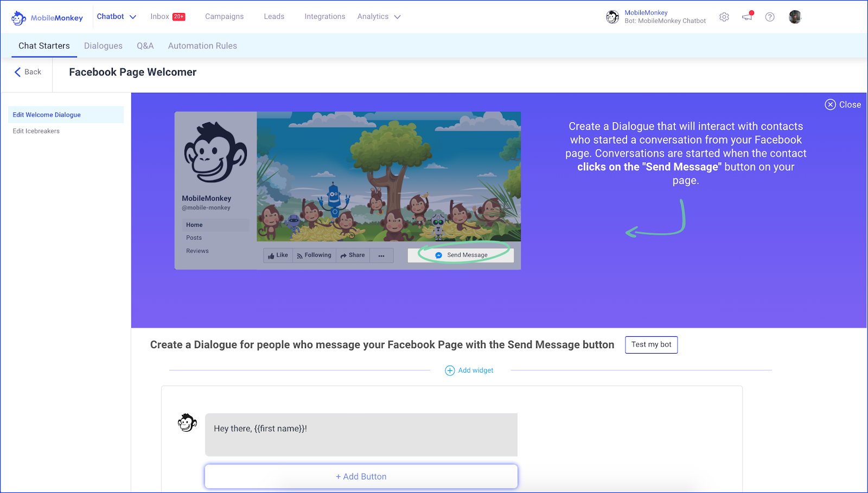Switch to the Q&A tab

tap(145, 46)
